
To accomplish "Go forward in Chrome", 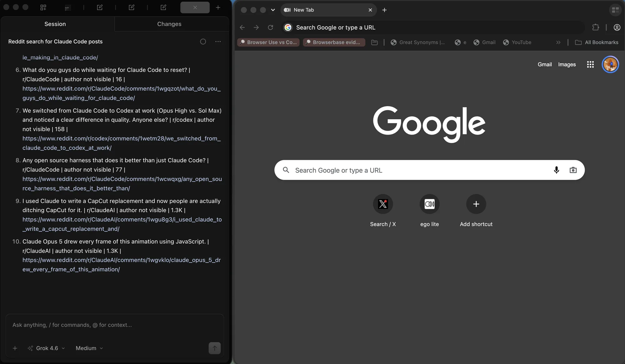I will click(256, 27).
